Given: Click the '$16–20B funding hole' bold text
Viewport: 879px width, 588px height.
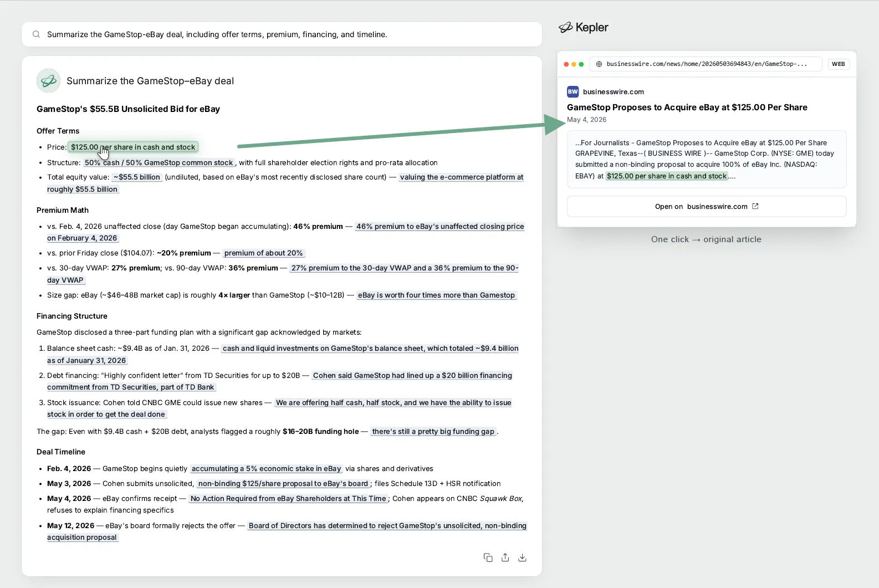Looking at the screenshot, I should tap(321, 432).
